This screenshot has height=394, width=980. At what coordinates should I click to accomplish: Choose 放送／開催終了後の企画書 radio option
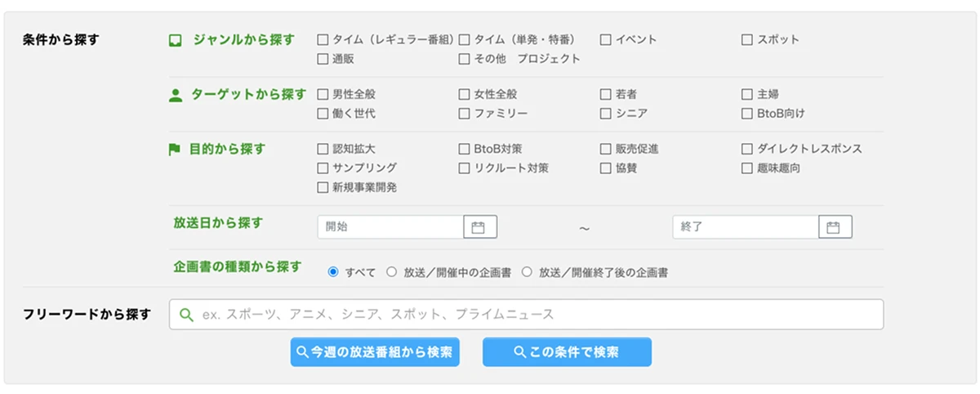pos(527,272)
